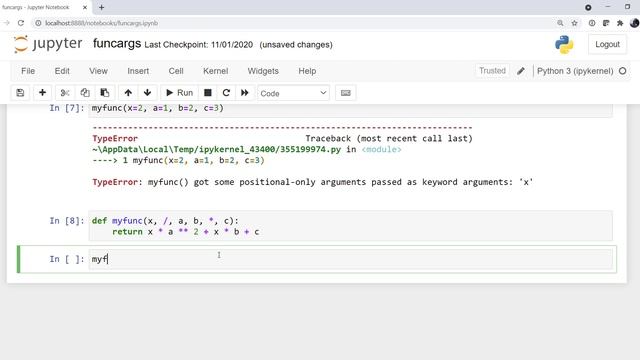Open the Help menu
This screenshot has height=360, width=640.
point(307,71)
